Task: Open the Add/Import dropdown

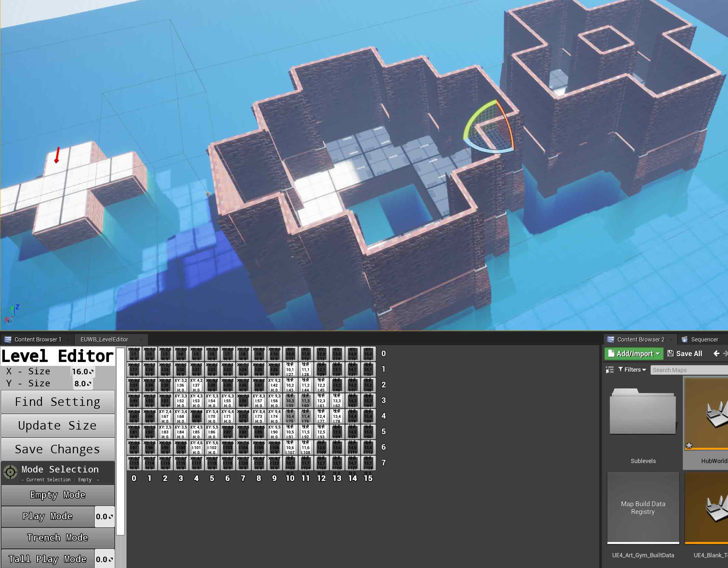Action: (634, 354)
